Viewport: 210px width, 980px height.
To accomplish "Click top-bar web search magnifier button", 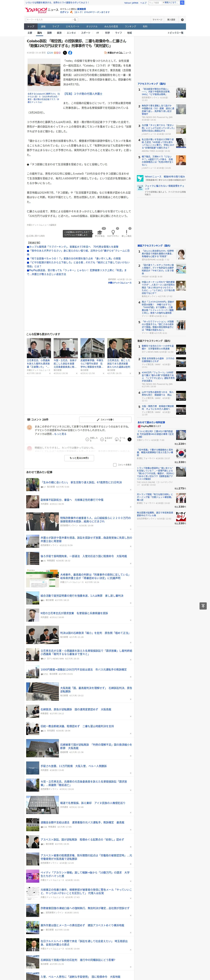I will 182,3.
